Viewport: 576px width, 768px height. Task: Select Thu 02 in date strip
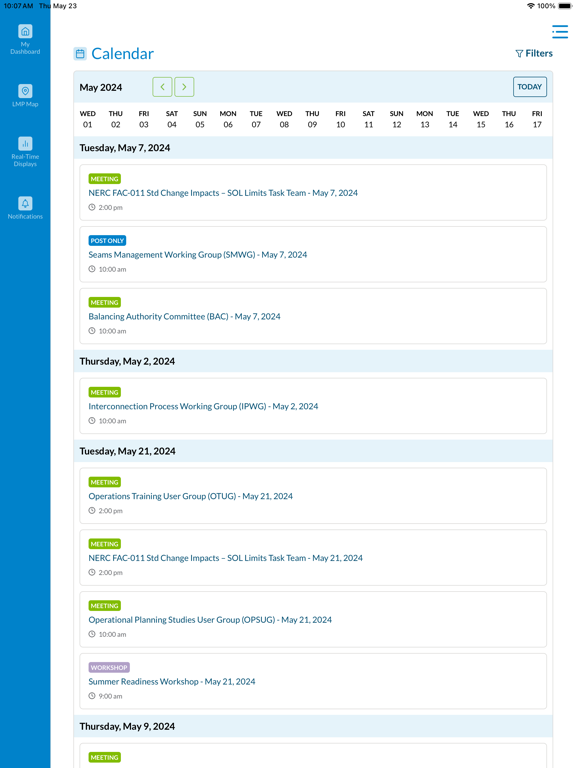coord(116,119)
